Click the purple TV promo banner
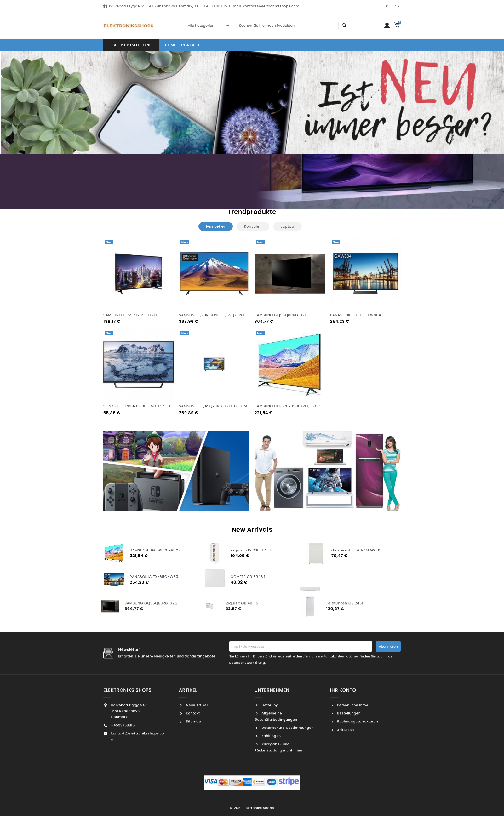 252,181
